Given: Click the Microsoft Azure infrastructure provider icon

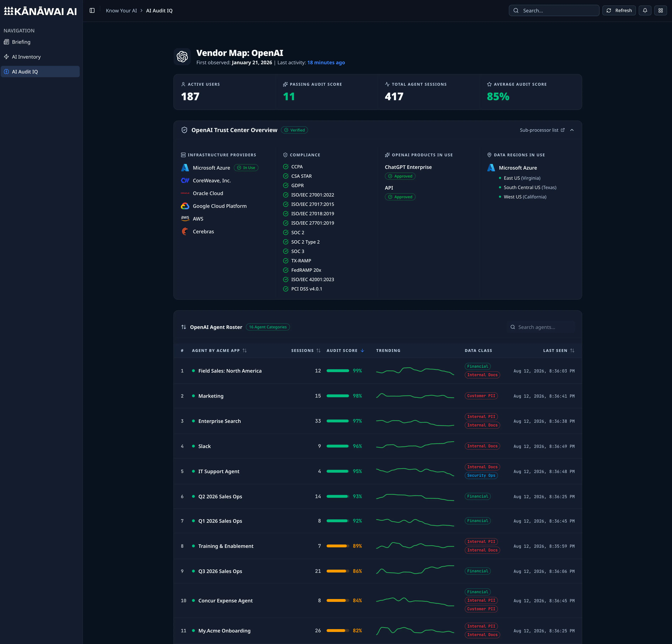Looking at the screenshot, I should pos(185,168).
